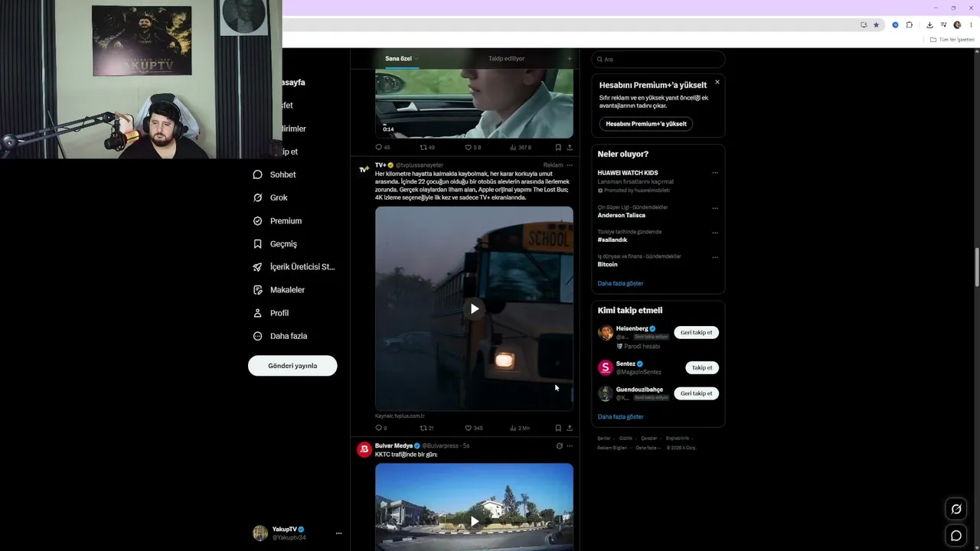980x551 pixels.
Task: Open the Profil person icon
Action: 258,313
